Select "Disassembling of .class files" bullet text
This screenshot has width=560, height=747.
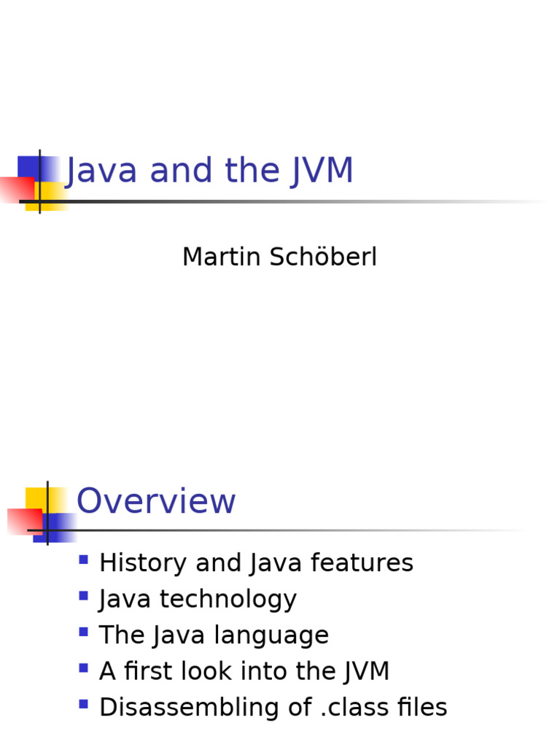tap(273, 708)
